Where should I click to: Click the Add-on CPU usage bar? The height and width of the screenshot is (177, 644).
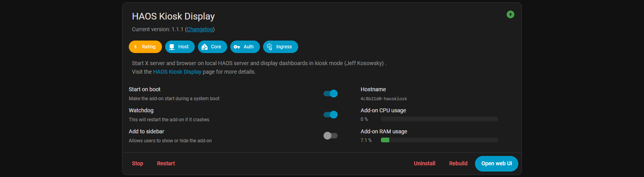tap(439, 119)
